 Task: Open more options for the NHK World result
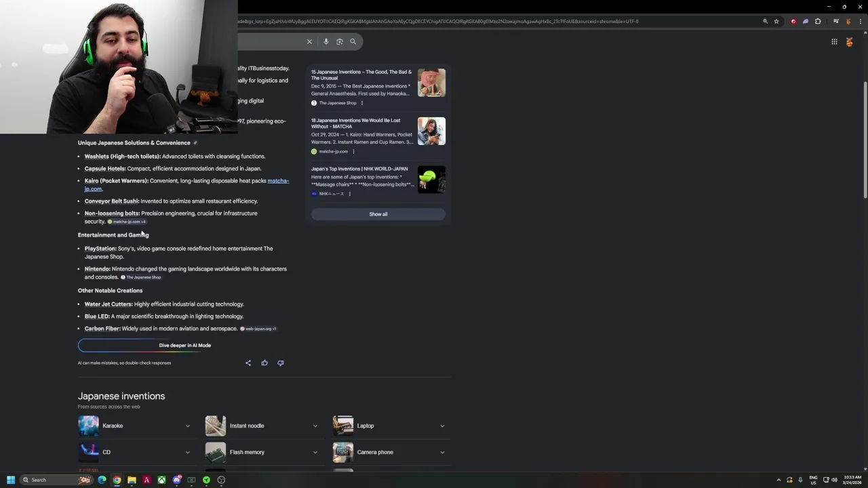350,194
